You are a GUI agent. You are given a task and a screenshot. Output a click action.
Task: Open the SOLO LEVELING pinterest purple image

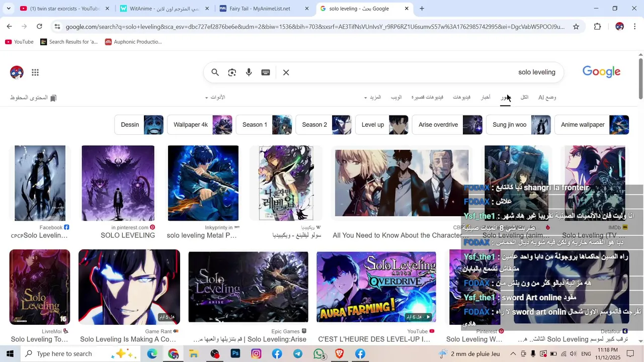click(118, 183)
